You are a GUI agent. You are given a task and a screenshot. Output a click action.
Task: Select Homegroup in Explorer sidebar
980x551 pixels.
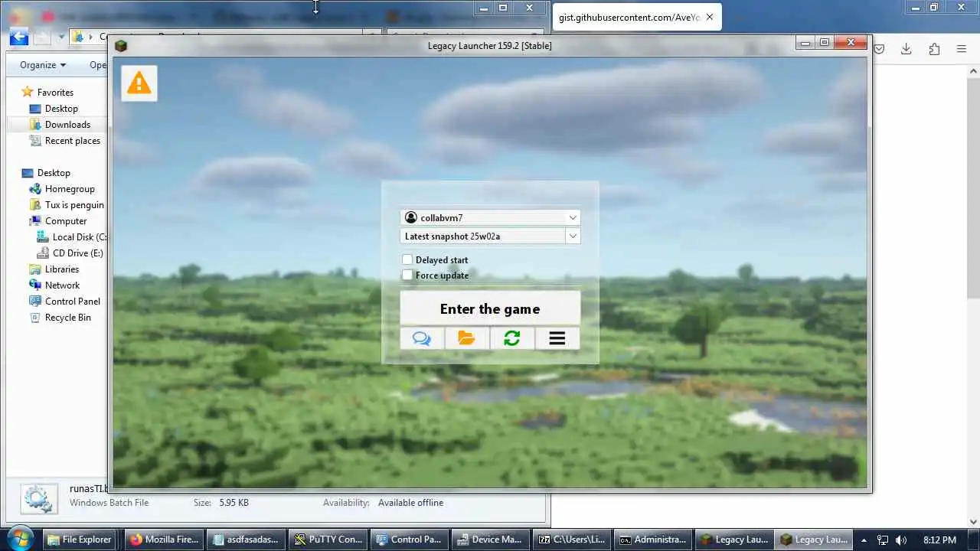pyautogui.click(x=70, y=189)
